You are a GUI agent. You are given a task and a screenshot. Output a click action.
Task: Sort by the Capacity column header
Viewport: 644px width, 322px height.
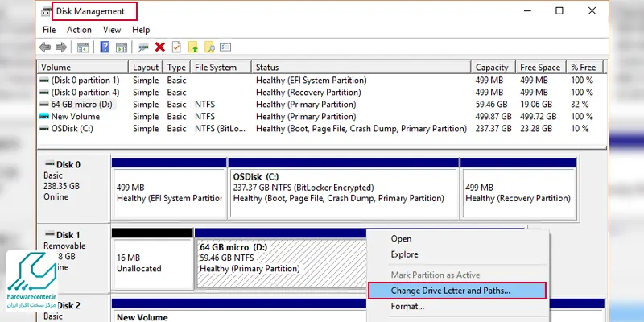[x=493, y=68]
